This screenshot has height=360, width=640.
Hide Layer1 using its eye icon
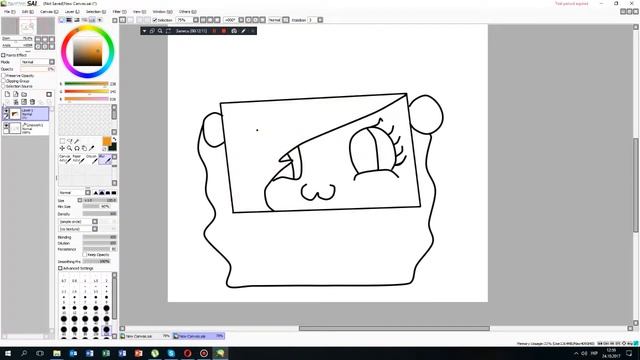coord(6,111)
